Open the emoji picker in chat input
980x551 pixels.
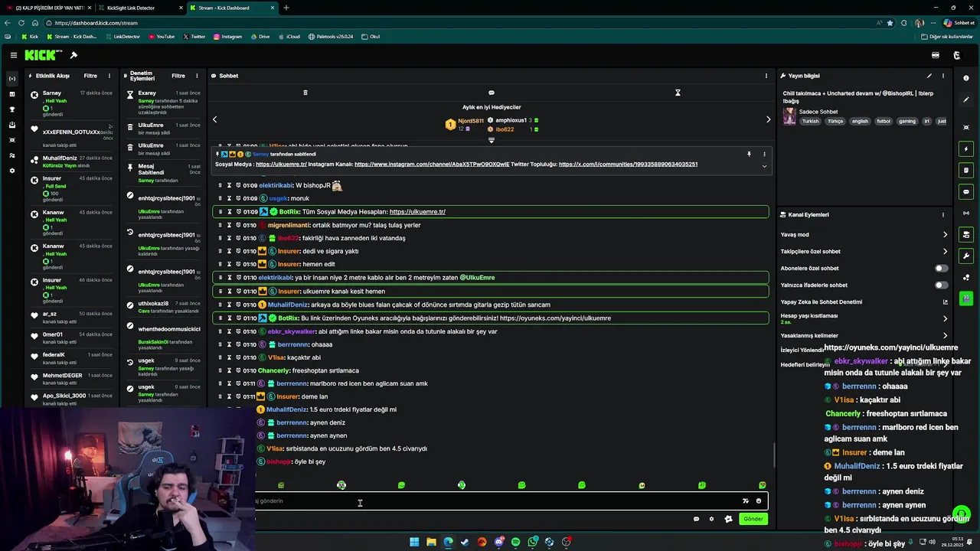click(x=759, y=501)
